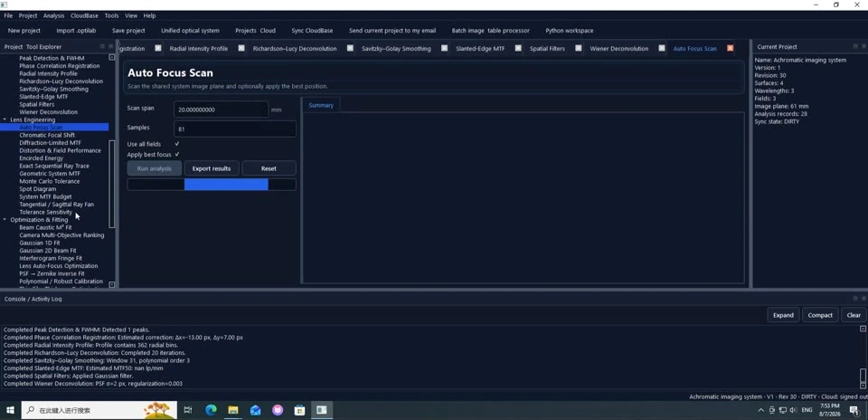Switch to the Wiener Deconvolution tab

618,48
